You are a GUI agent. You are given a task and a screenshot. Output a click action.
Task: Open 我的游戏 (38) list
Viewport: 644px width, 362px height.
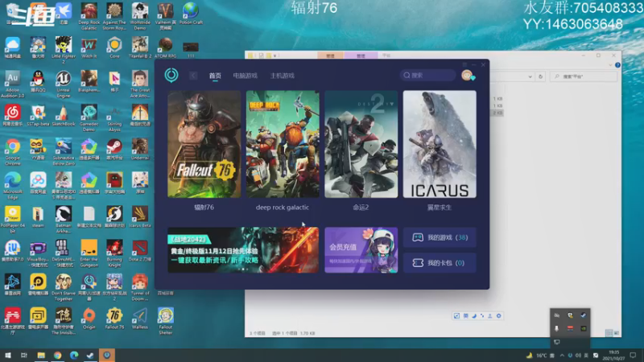[x=440, y=237]
